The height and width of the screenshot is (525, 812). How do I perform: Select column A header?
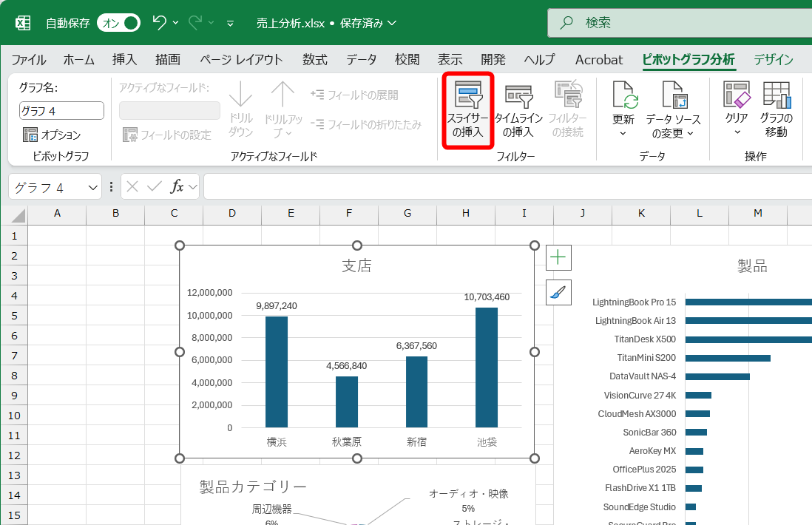click(x=57, y=213)
